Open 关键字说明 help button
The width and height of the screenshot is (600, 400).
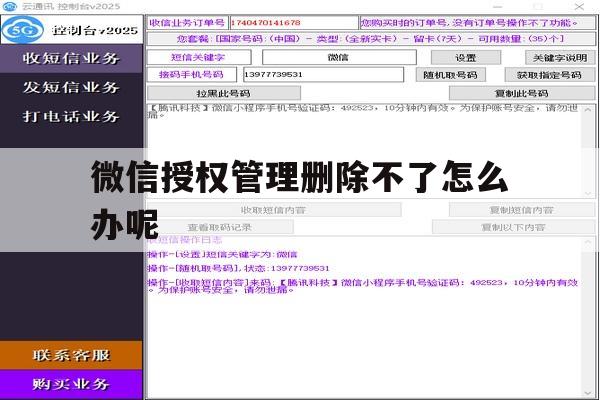tap(560, 58)
